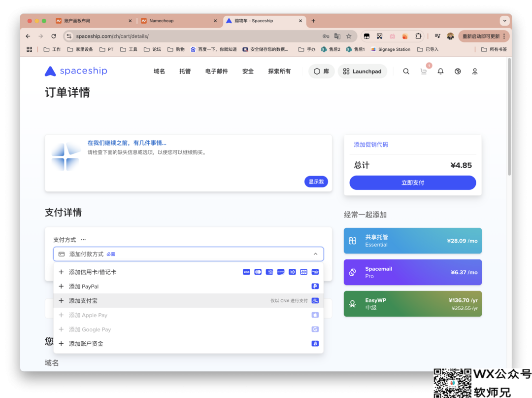Select 添加 Google Pay option
The height and width of the screenshot is (398, 532).
pos(188,329)
